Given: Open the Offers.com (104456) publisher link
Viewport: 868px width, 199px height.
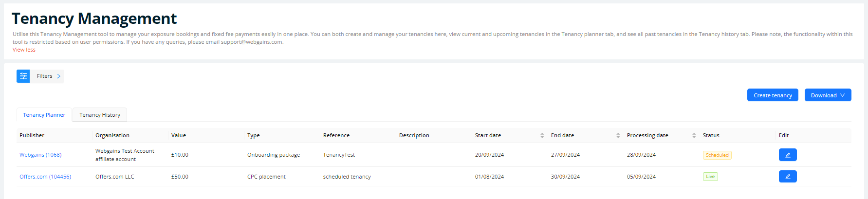Looking at the screenshot, I should click(45, 177).
